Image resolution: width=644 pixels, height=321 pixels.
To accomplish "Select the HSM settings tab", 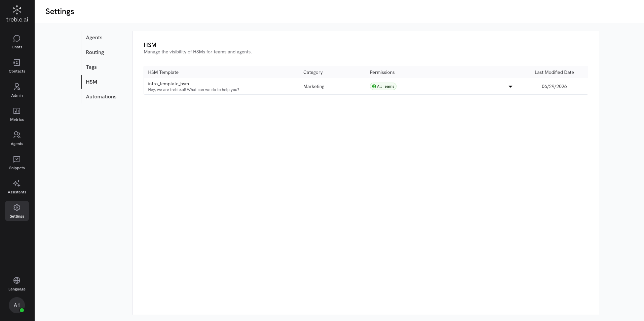I will click(91, 82).
